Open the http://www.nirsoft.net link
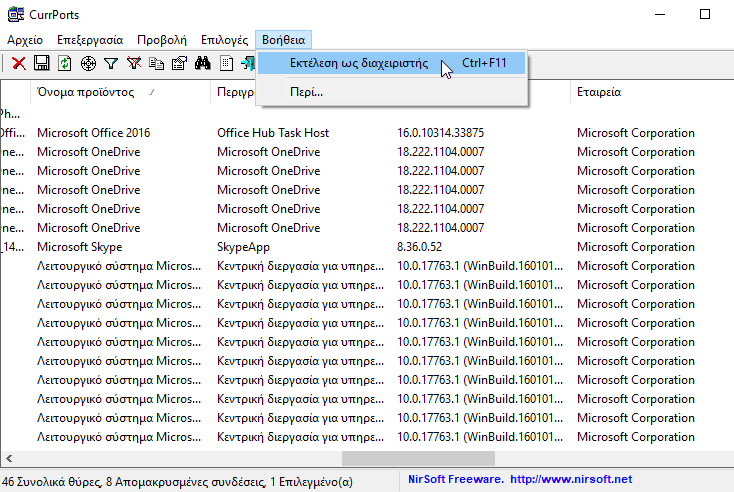 pos(571,479)
